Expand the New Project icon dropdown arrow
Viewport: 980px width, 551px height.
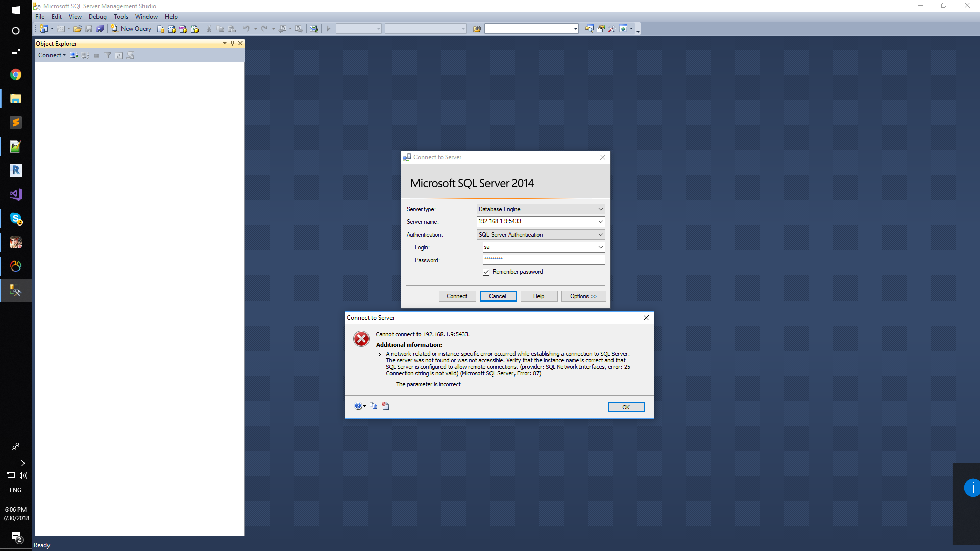(52, 29)
